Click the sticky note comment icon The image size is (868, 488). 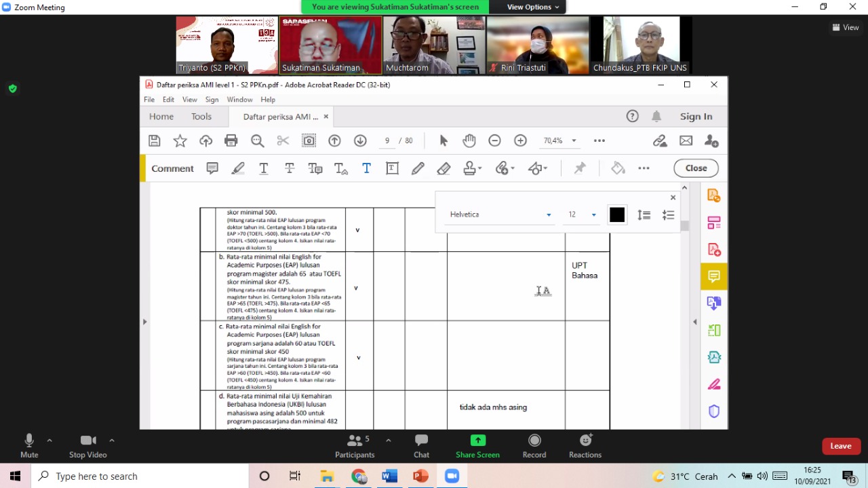(212, 168)
